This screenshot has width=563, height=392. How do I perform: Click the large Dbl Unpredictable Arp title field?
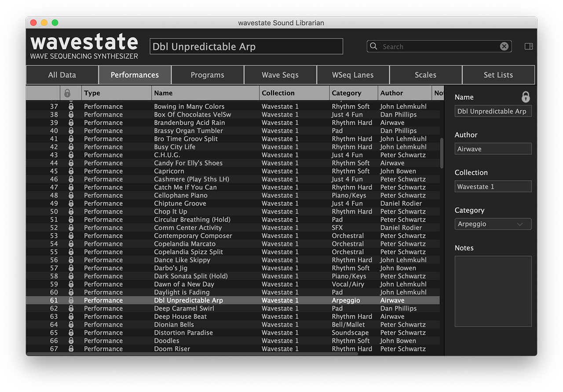(246, 47)
